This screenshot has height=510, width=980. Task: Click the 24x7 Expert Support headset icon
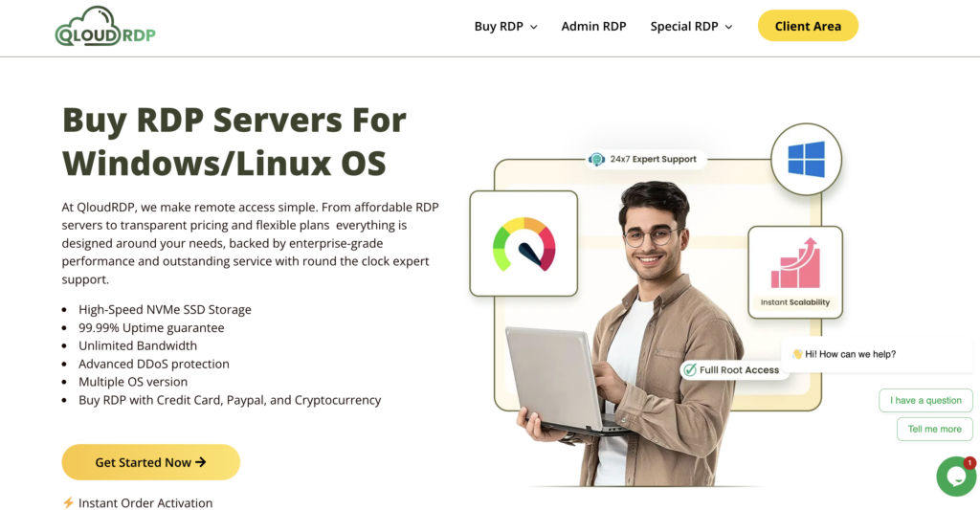[x=597, y=160]
